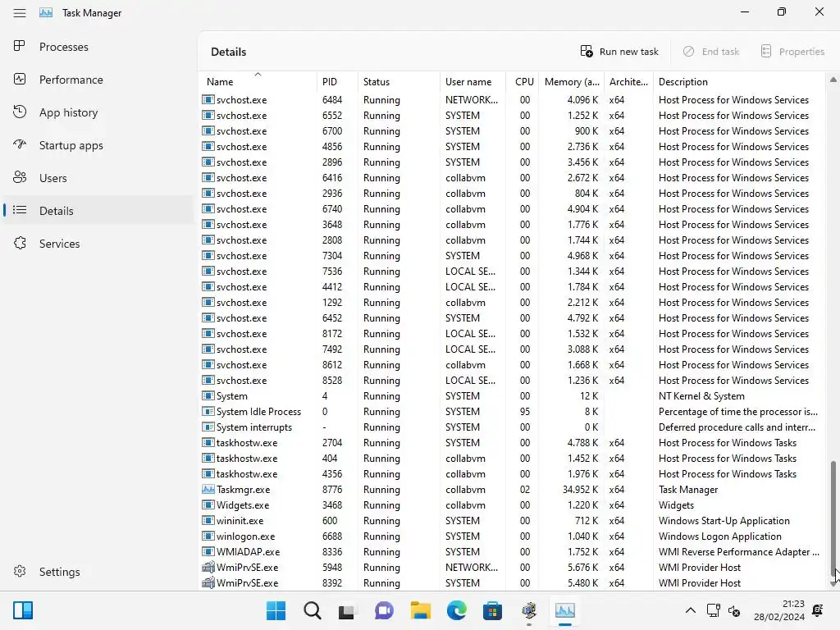Click the Users people icon

tap(20, 177)
